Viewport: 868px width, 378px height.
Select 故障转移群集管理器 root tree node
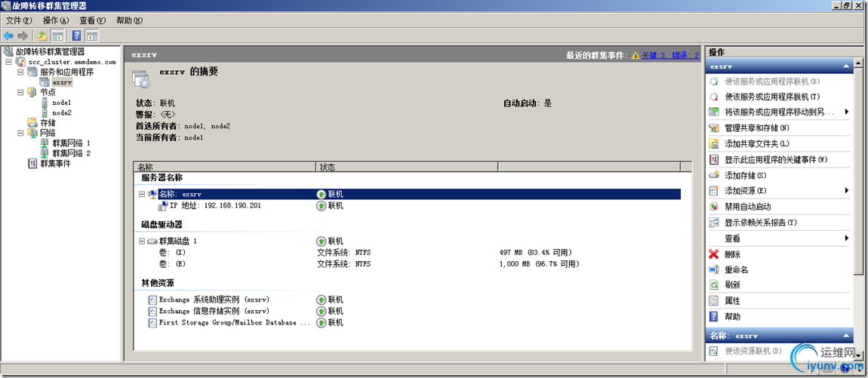pos(51,51)
